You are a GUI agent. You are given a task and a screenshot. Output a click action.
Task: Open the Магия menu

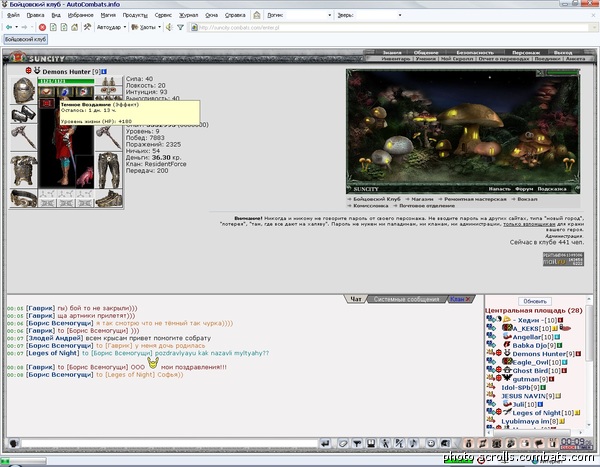108,15
